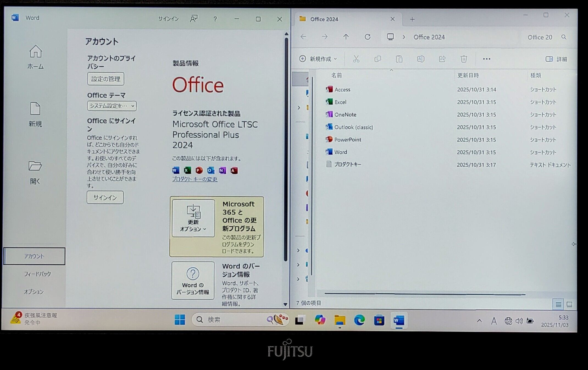Click the Open folder icon in Word
Image resolution: width=588 pixels, height=370 pixels.
(x=35, y=166)
